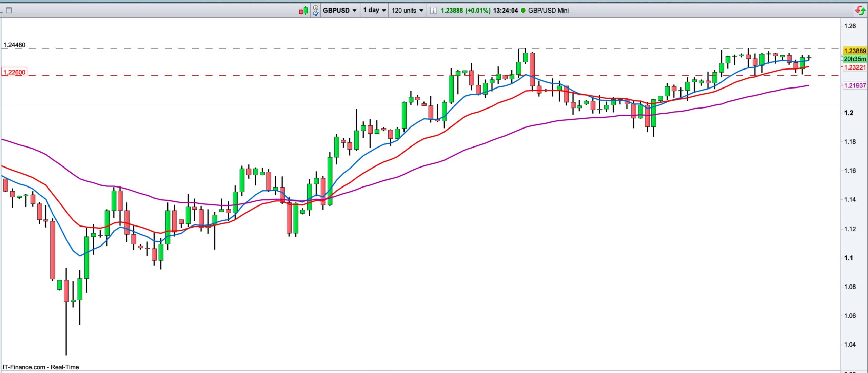Click the 1.23888 price quote text

452,11
